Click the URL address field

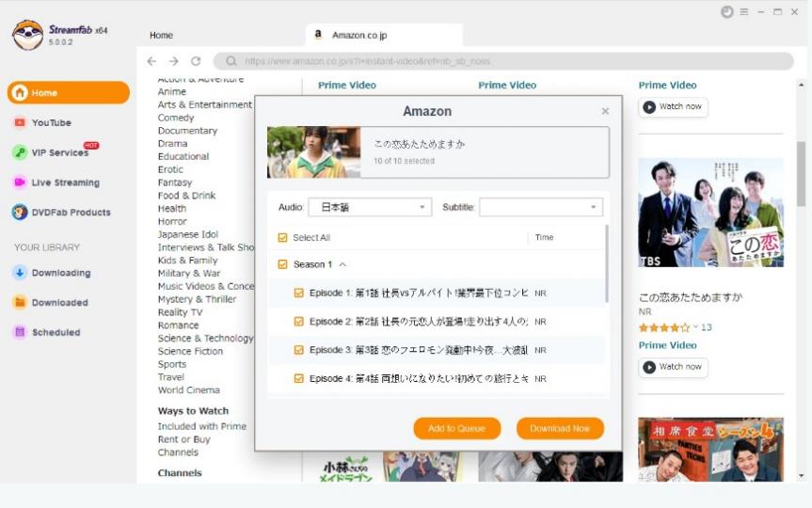(503, 61)
